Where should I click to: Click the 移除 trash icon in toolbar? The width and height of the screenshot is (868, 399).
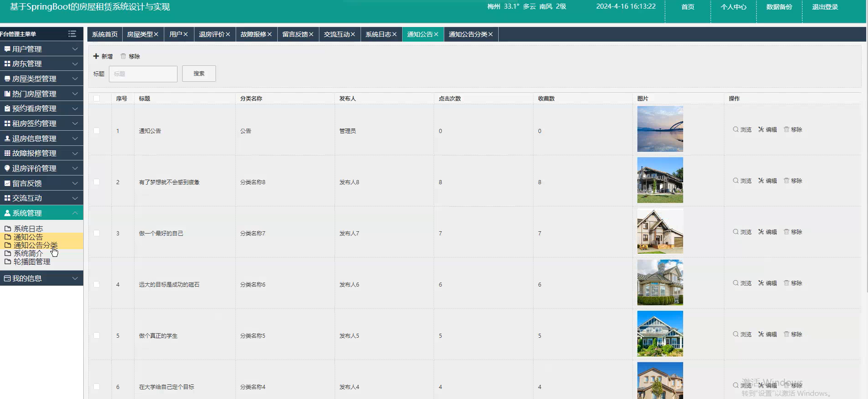[123, 56]
